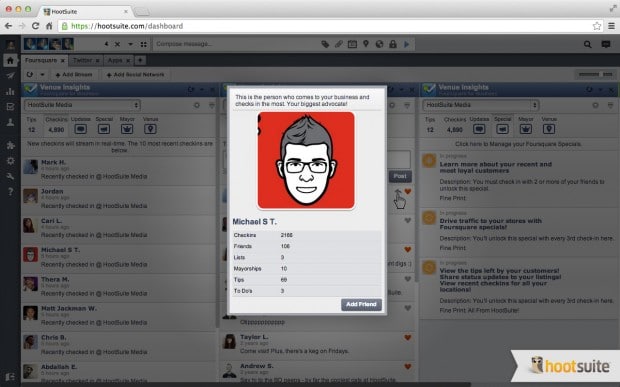Click the Updates icon in left Venue Insights

(x=81, y=129)
